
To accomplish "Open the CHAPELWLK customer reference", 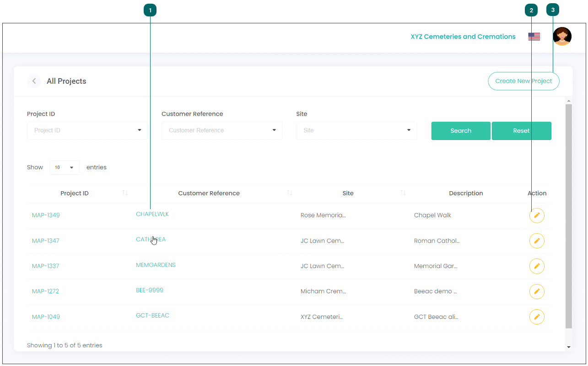I will coord(152,214).
